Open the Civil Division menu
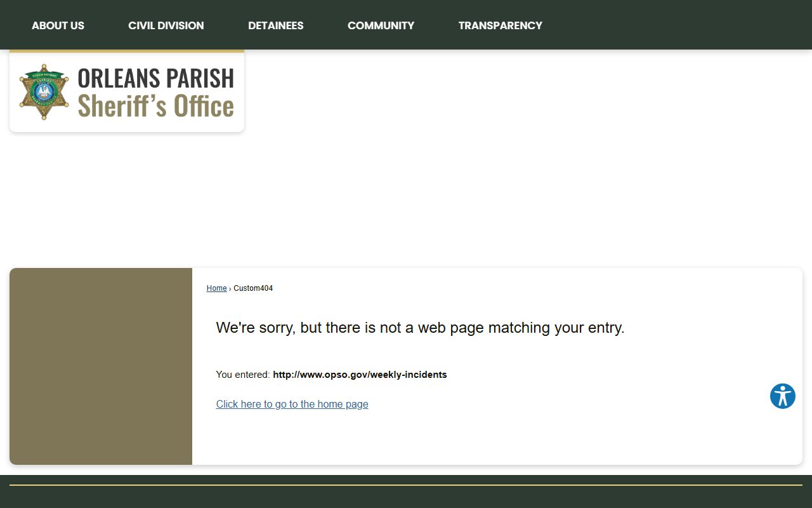Viewport: 812px width, 508px height. pyautogui.click(x=166, y=25)
